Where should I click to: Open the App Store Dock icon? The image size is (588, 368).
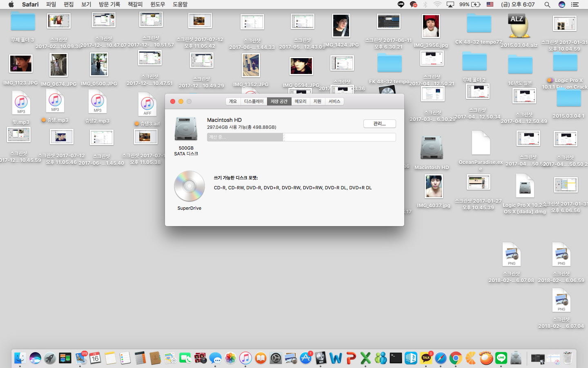(305, 358)
